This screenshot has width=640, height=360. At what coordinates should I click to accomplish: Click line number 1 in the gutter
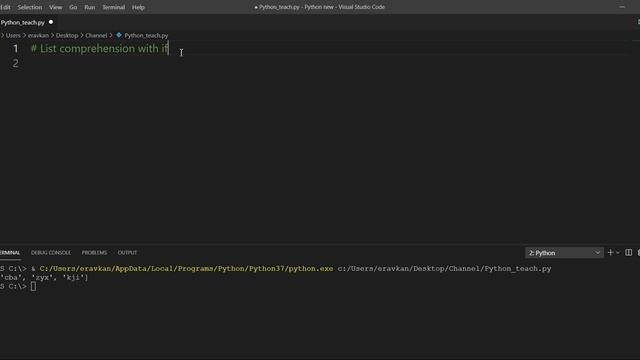16,49
